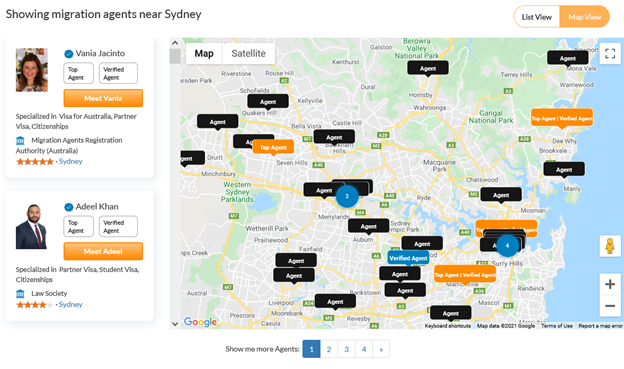Click Vania Jacinto name heading

click(x=100, y=53)
